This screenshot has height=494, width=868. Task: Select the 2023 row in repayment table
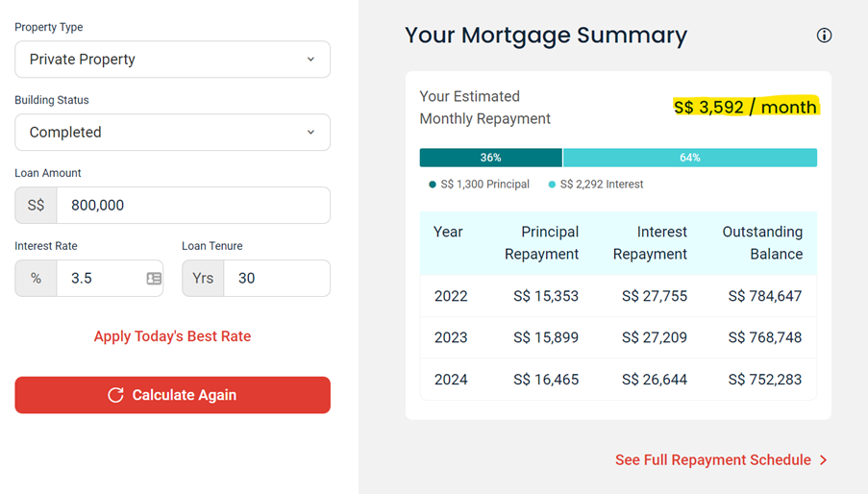[618, 337]
